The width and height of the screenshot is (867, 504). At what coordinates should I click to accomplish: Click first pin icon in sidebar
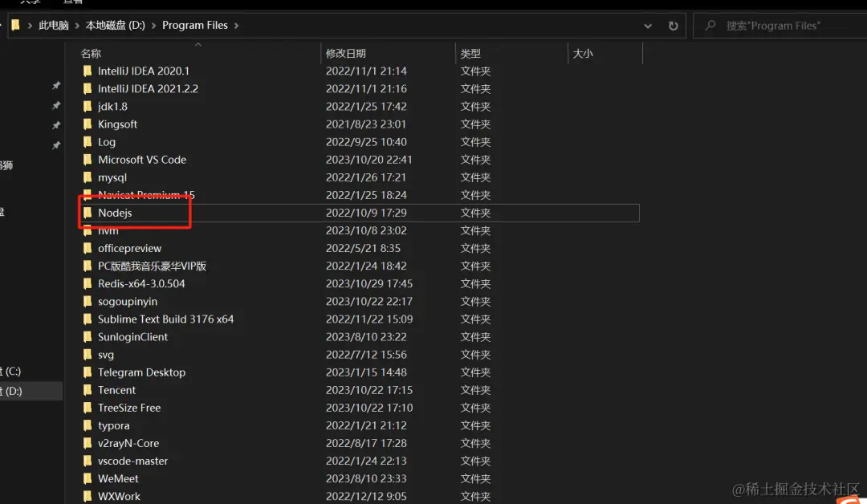(x=56, y=86)
